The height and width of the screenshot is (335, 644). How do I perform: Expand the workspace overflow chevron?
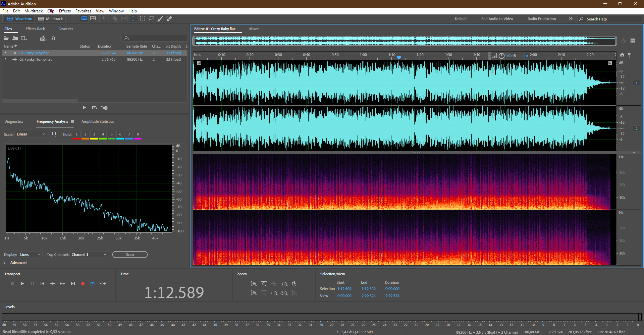571,19
